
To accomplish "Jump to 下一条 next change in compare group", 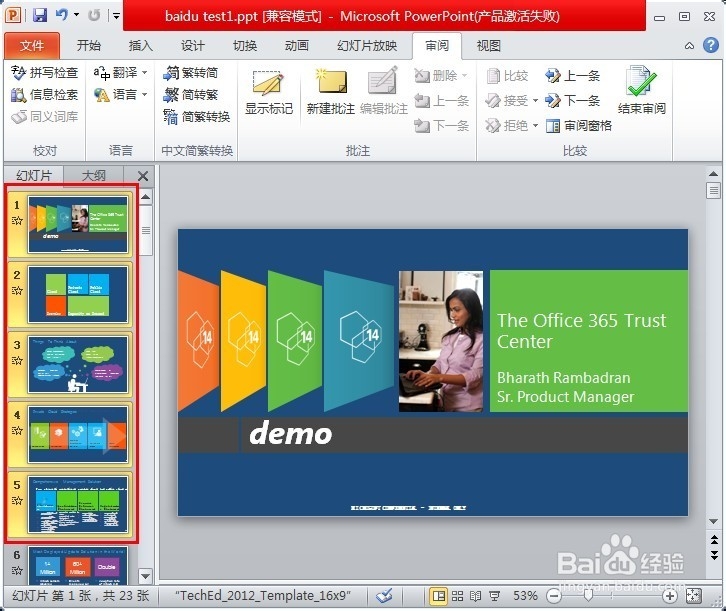I will coord(573,100).
